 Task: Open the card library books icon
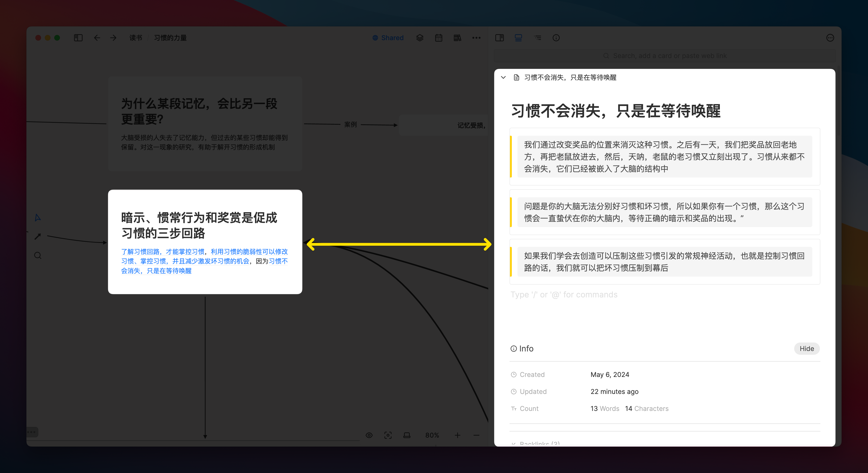coord(457,38)
